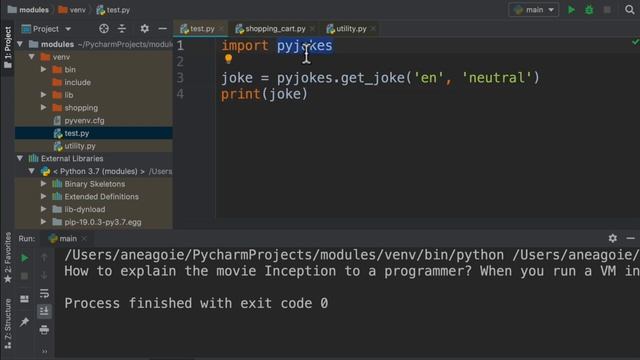Open the 7: Structure tool window tab
The height and width of the screenshot is (360, 640).
(8, 324)
